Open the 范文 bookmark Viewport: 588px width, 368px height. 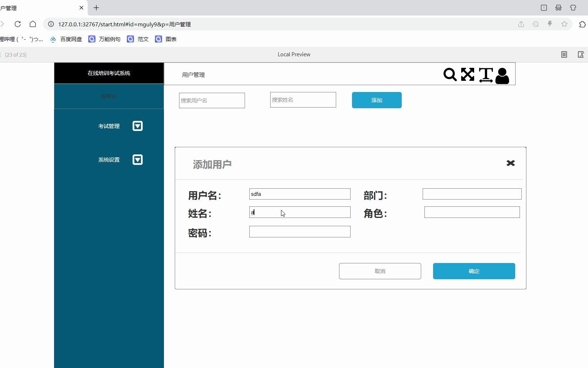138,39
